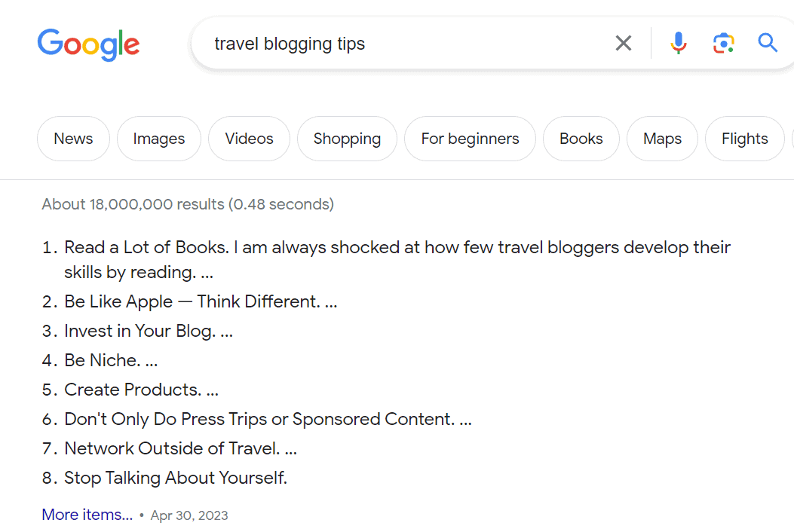Viewport: 794px width, 532px height.
Task: Select the Network Outside of Travel item
Action: [x=180, y=448]
